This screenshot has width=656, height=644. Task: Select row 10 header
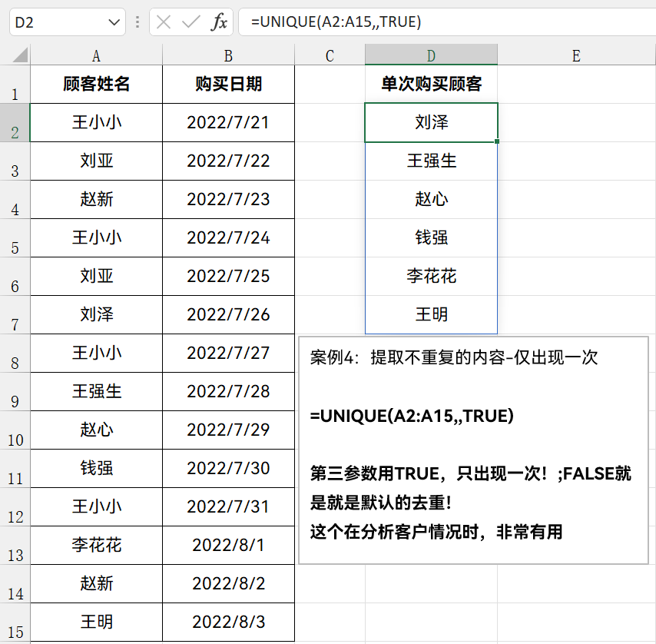(x=15, y=430)
